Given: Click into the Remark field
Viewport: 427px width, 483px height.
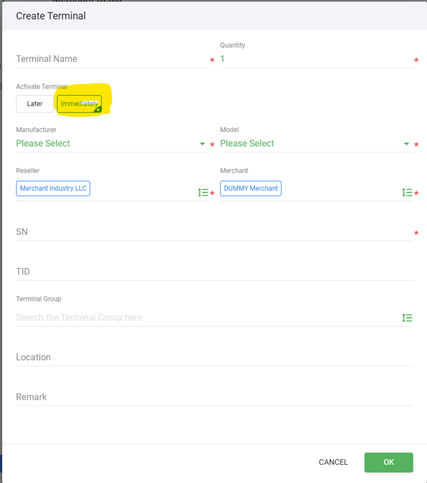Looking at the screenshot, I should (214, 397).
